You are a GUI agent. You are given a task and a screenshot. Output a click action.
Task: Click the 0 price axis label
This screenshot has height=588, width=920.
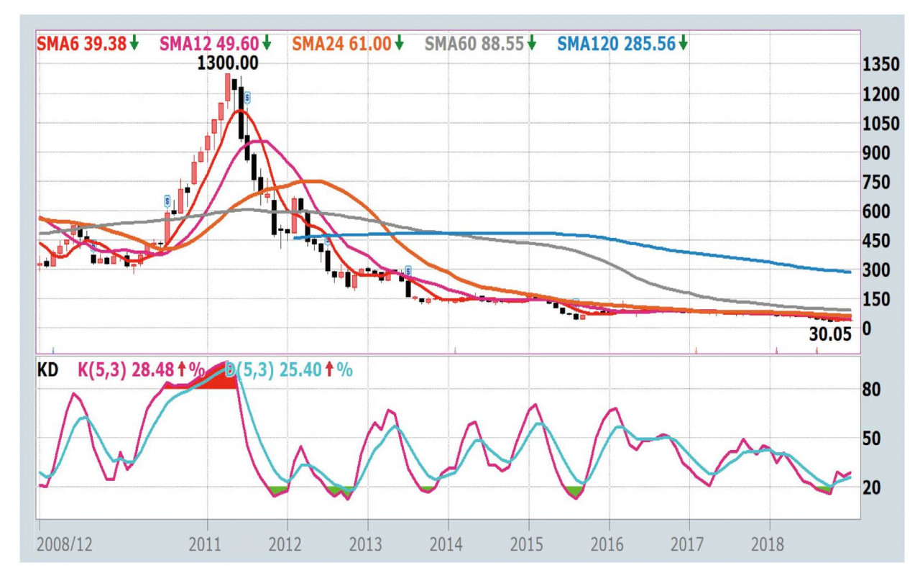click(x=866, y=328)
